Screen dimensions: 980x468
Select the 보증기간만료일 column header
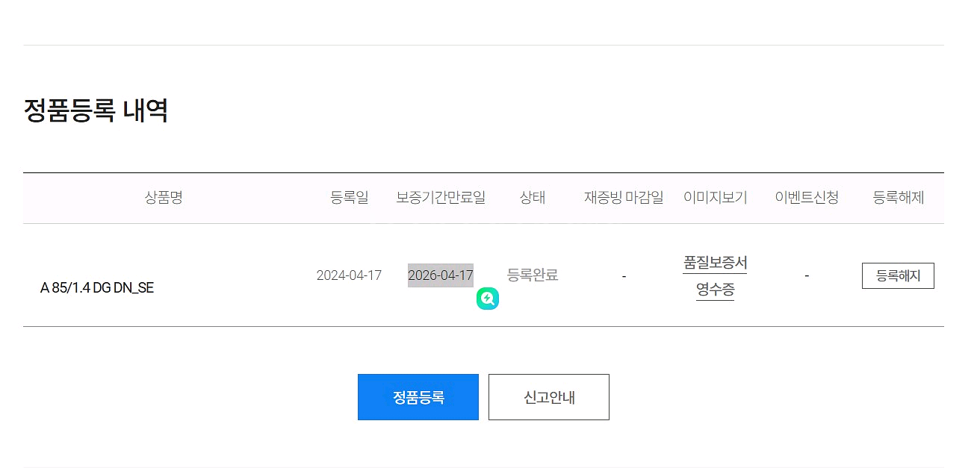click(x=441, y=198)
